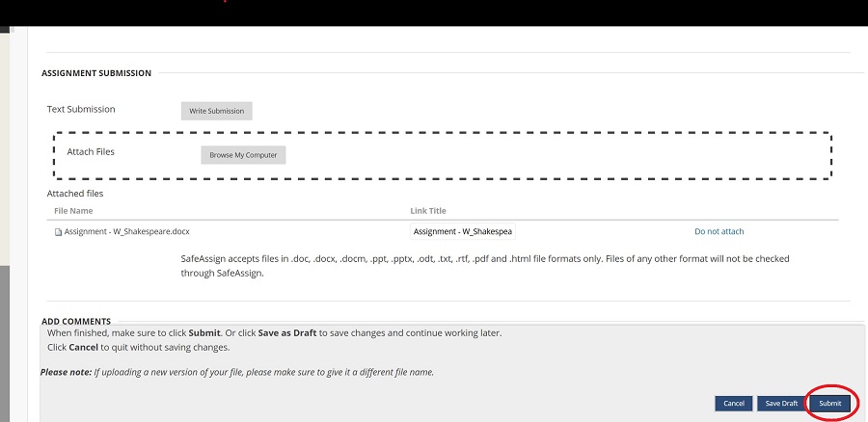Submit the assignment
Screen dimensions: 868x422
tap(829, 403)
